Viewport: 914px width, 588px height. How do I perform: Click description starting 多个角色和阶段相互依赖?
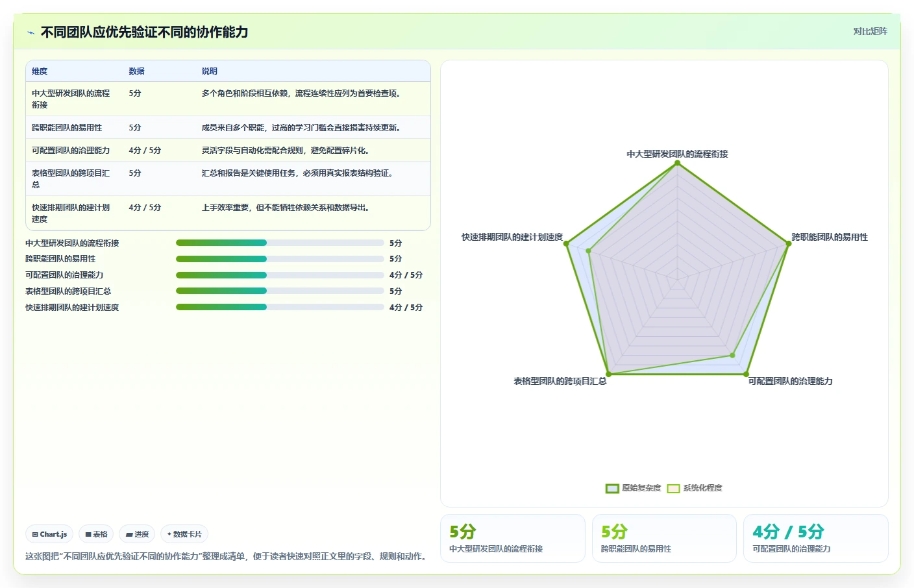303,93
